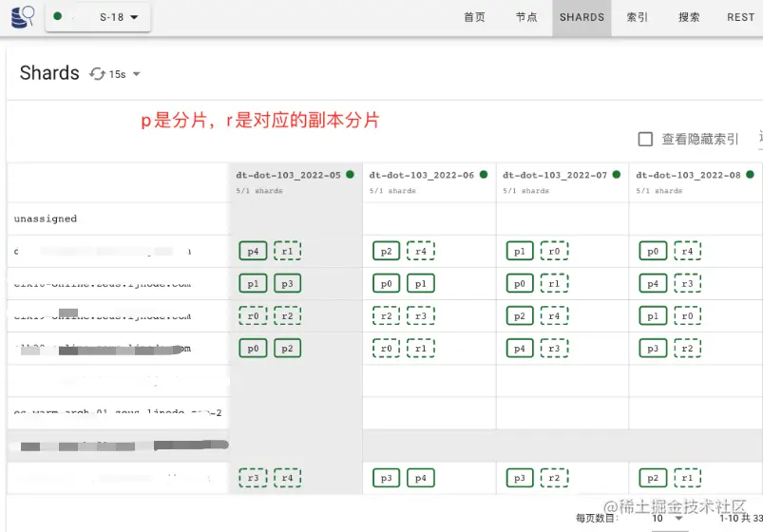Select primary shard p4 in the 2022-05 column
Image resolution: width=763 pixels, height=532 pixels.
pyautogui.click(x=253, y=251)
